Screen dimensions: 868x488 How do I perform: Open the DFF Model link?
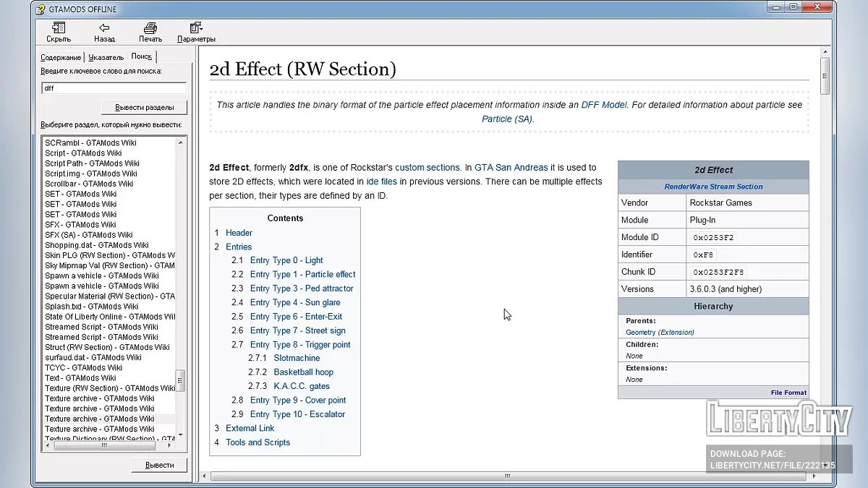click(604, 105)
